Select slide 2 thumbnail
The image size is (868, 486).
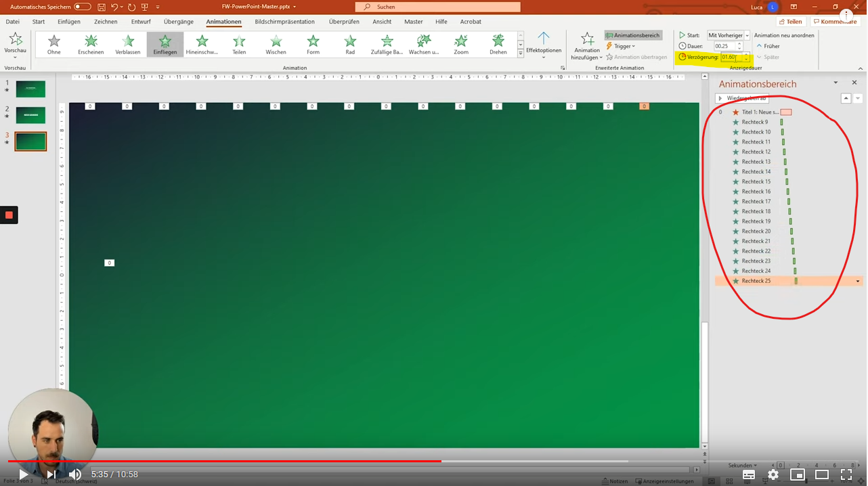click(30, 115)
